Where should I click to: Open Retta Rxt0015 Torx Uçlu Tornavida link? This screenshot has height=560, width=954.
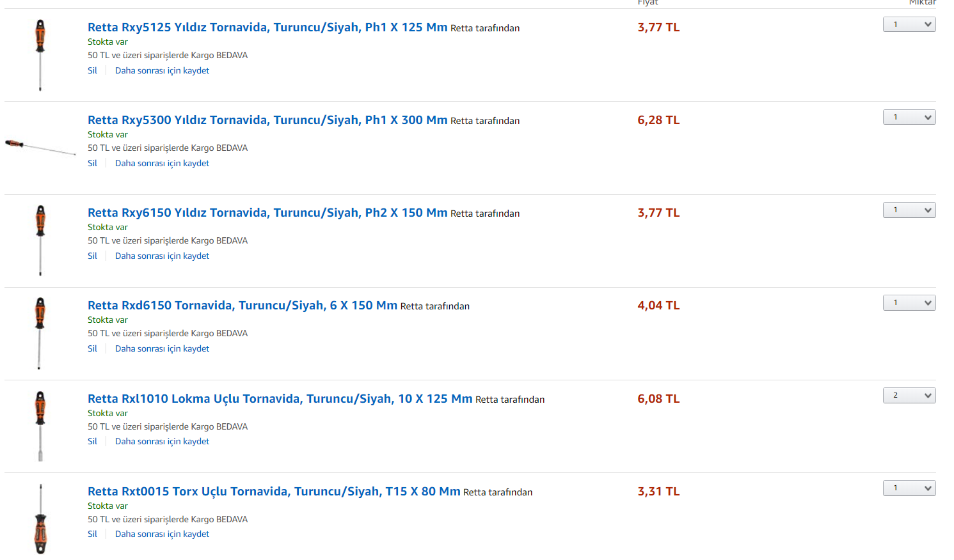[274, 492]
